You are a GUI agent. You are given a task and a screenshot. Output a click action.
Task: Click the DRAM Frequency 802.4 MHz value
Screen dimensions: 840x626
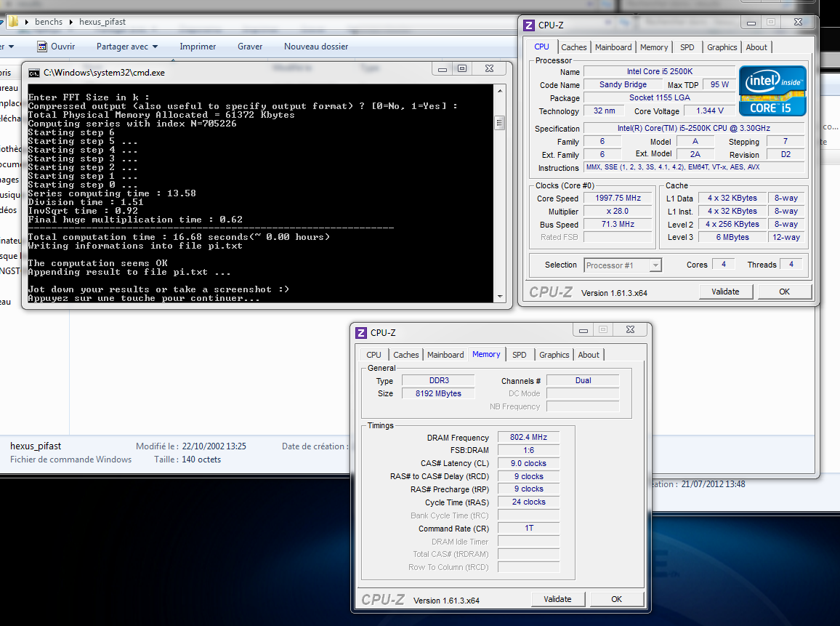tap(528, 438)
